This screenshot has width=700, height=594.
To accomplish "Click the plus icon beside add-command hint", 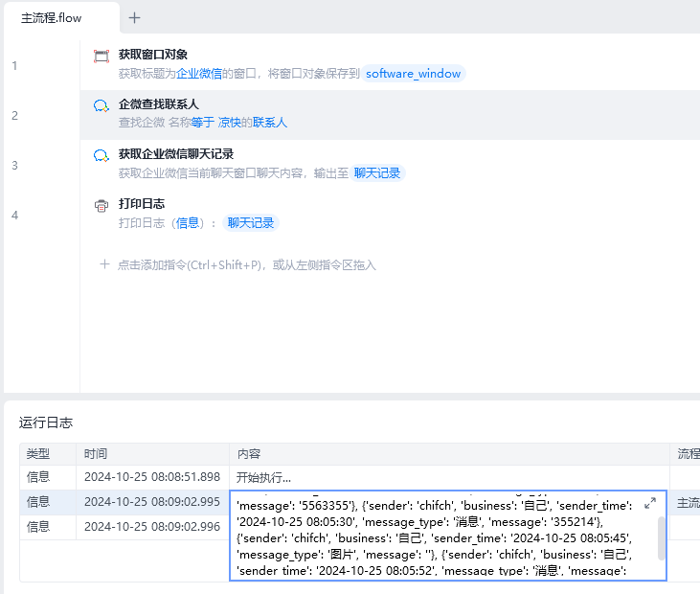I will click(105, 264).
